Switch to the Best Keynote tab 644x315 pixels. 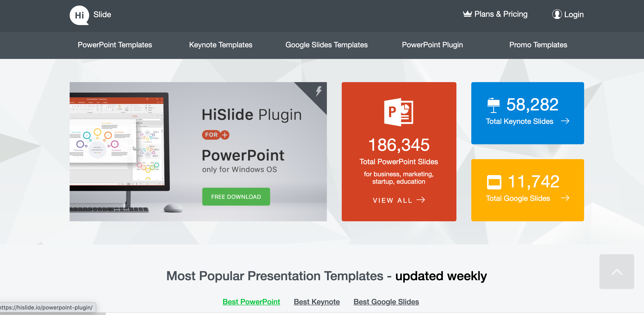[317, 302]
